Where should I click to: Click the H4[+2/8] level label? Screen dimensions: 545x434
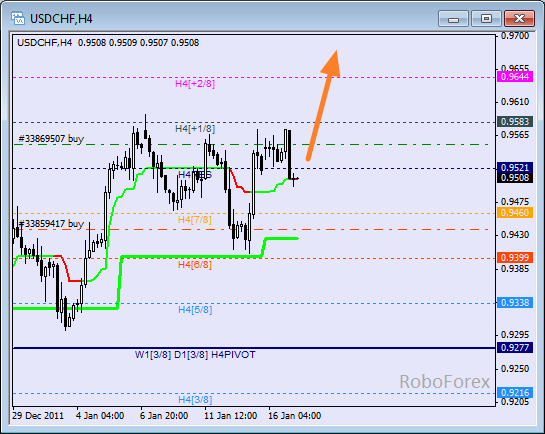tap(195, 84)
